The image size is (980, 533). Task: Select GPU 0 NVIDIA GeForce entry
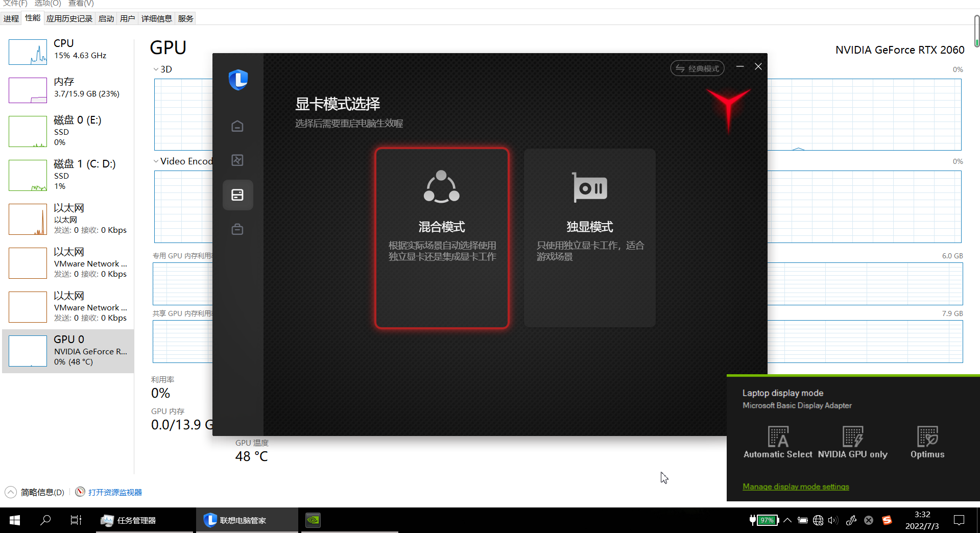point(68,351)
